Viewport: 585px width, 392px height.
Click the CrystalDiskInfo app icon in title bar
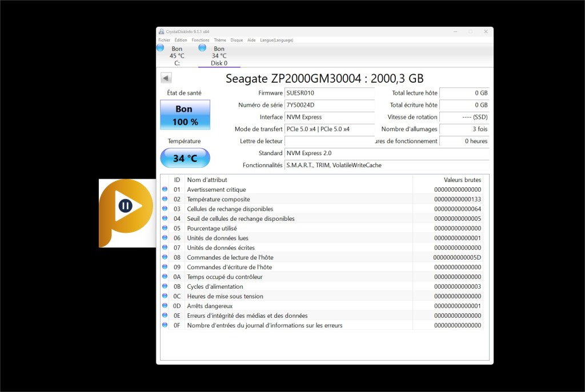coord(161,32)
